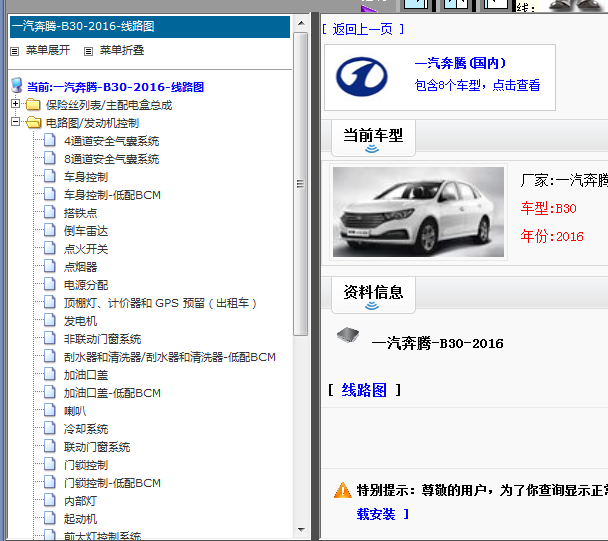This screenshot has width=608, height=541.
Task: Open the 搭铁点 diagram entry
Action: point(80,213)
